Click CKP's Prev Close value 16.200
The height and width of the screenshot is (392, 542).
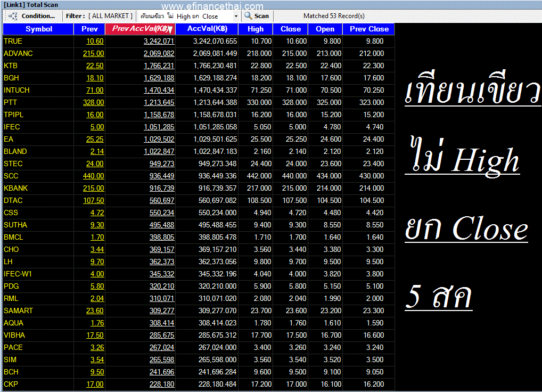(x=373, y=385)
